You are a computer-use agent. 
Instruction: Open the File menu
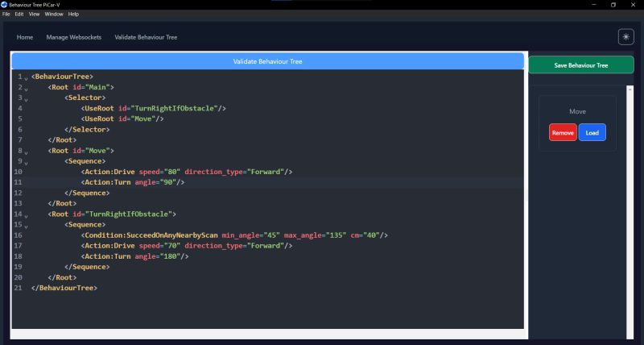pos(6,14)
